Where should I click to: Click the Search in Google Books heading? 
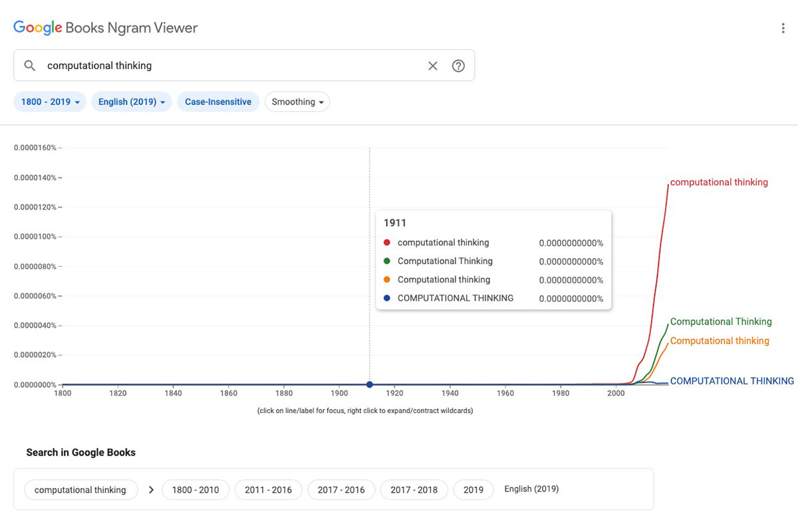(81, 452)
